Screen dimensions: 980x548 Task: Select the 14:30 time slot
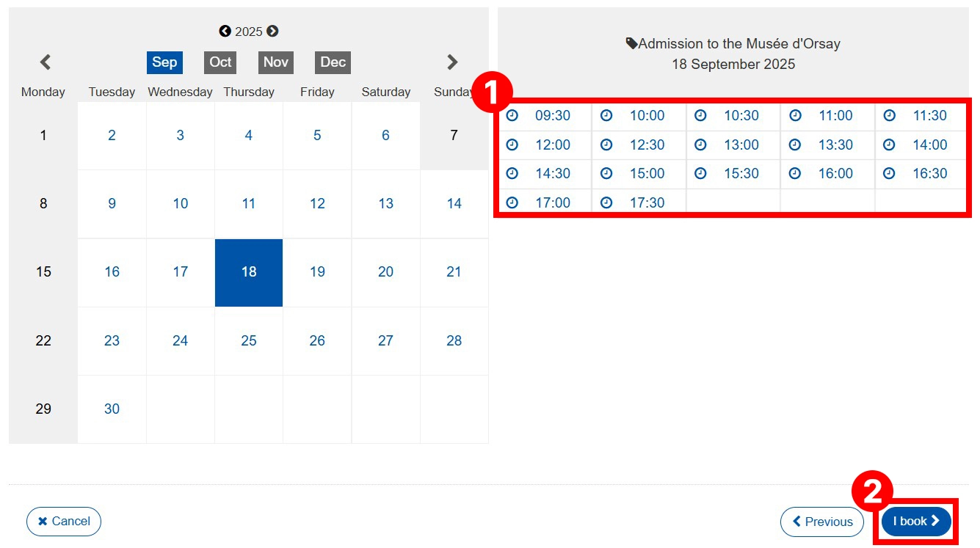click(x=552, y=174)
